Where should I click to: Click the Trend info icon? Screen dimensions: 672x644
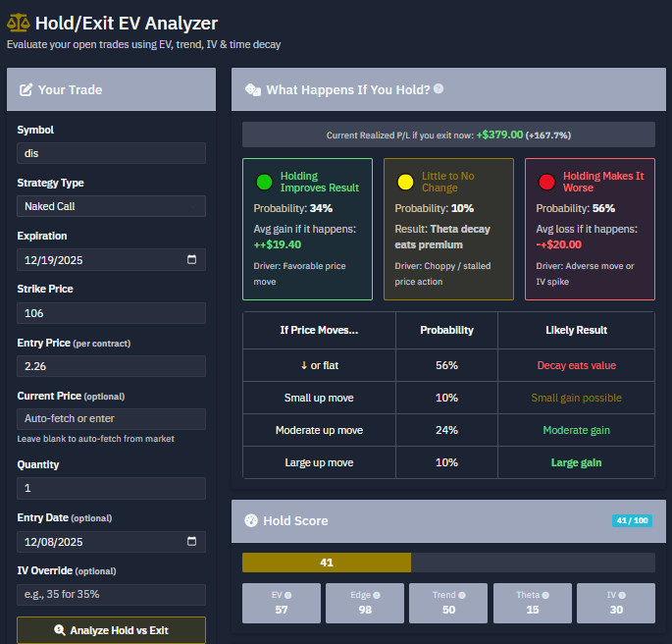click(x=462, y=595)
